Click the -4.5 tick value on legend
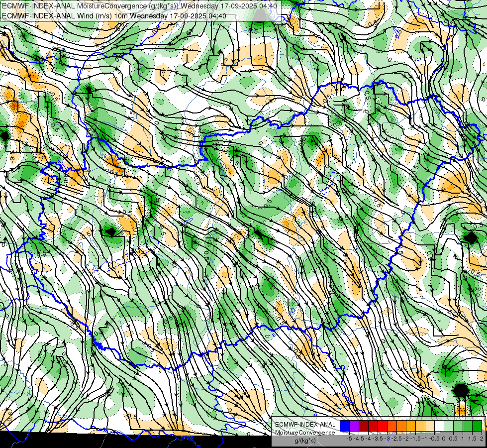Viewport: 487px width, 448px height. 359,439
